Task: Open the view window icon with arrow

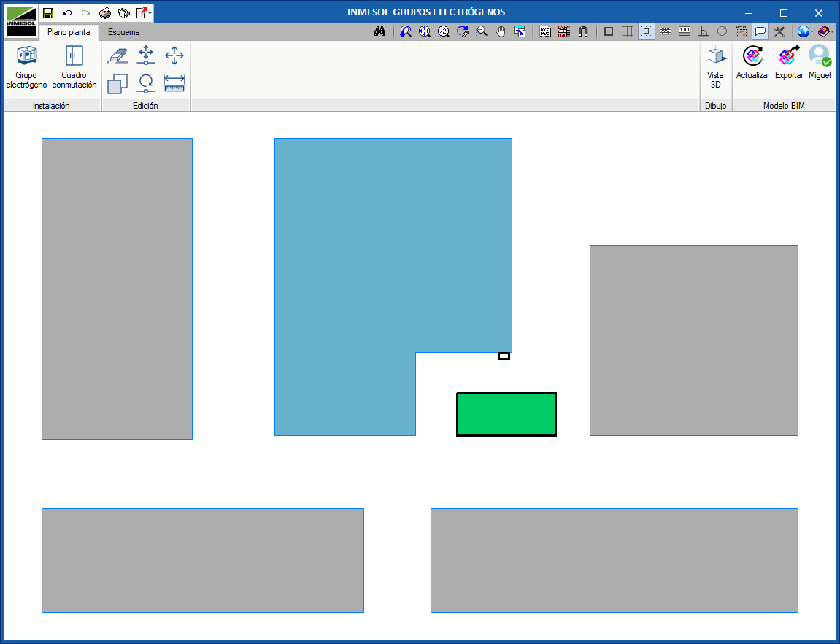Action: click(520, 31)
